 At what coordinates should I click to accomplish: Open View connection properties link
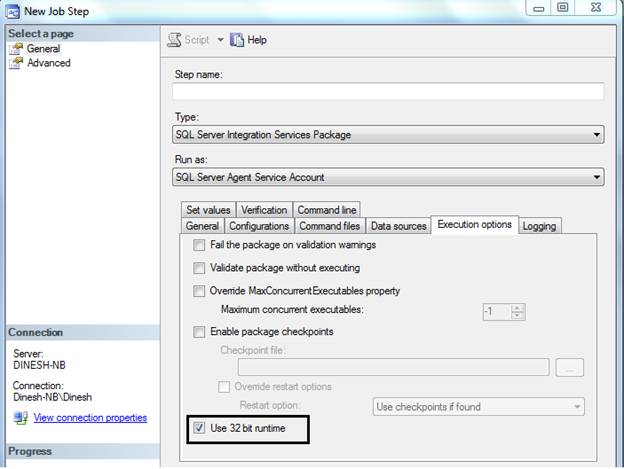coord(90,418)
